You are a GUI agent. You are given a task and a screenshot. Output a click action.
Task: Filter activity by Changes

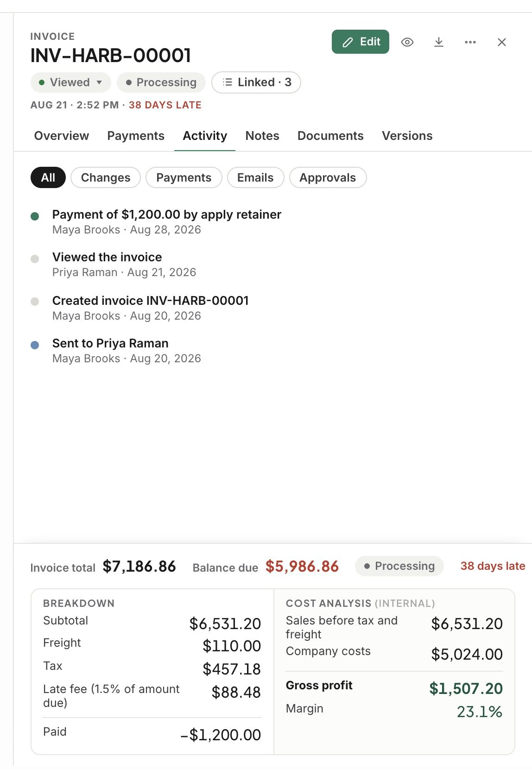click(106, 177)
